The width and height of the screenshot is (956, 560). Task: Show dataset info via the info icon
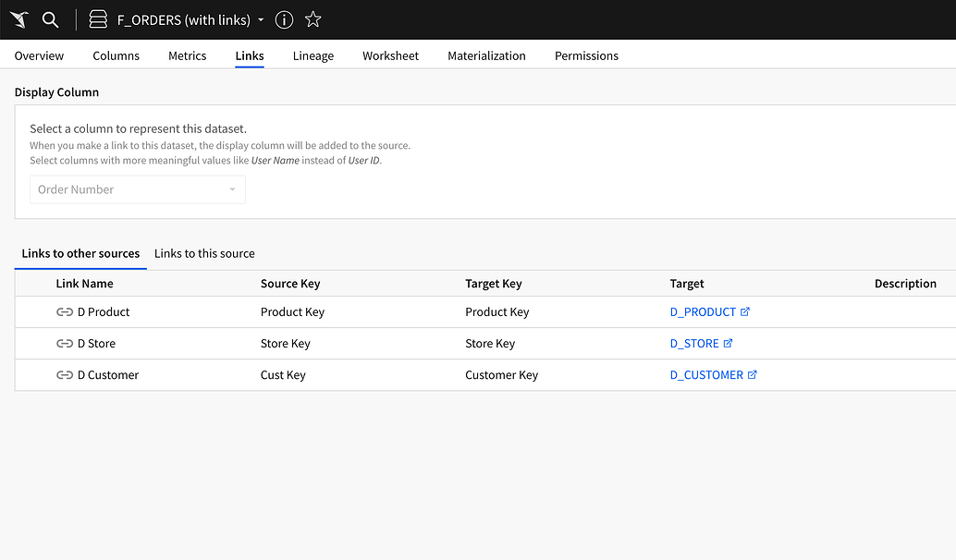pyautogui.click(x=285, y=19)
